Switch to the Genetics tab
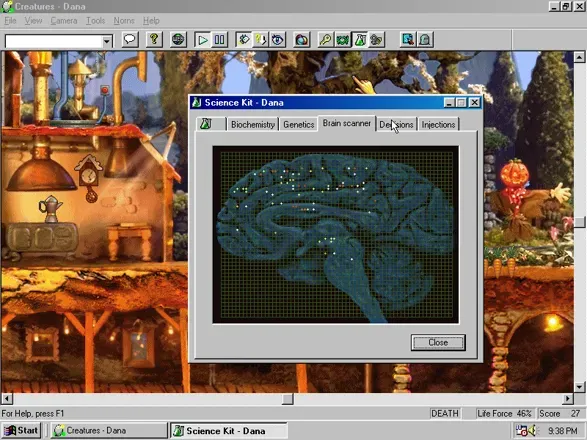The image size is (587, 440). (x=299, y=124)
